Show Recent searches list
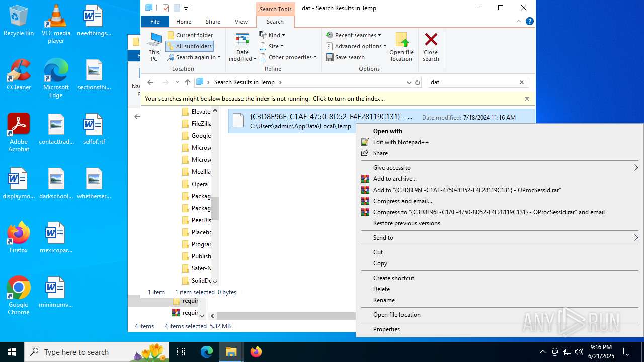 pyautogui.click(x=354, y=35)
